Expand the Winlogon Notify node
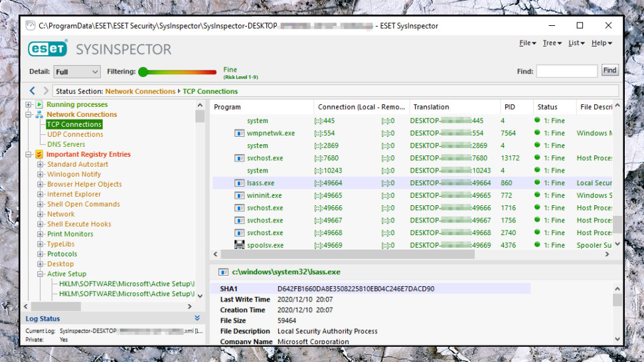The width and height of the screenshot is (644, 362). pos(40,174)
